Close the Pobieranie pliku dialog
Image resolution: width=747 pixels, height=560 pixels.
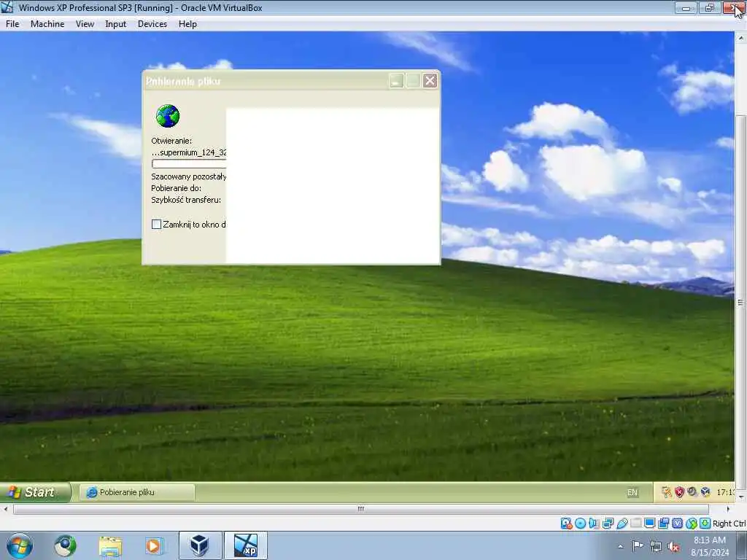click(x=430, y=81)
